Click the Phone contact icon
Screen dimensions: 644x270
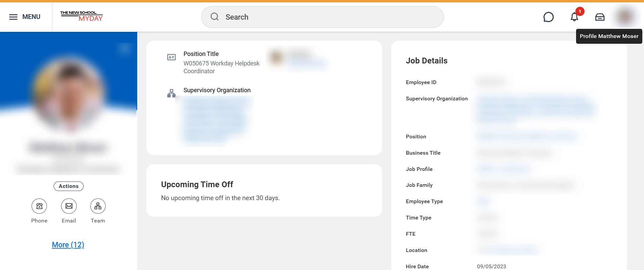(x=39, y=206)
